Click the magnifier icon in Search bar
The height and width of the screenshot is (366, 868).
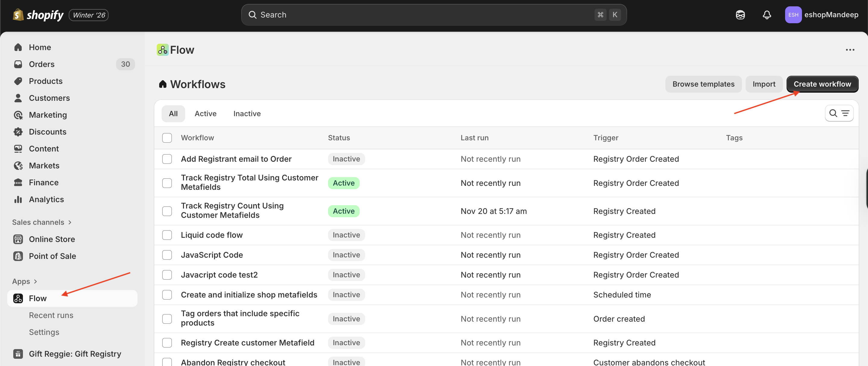[x=252, y=15]
